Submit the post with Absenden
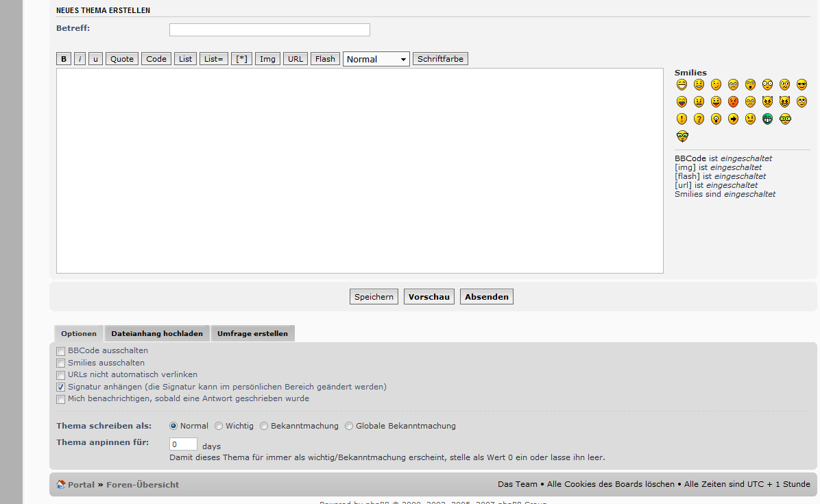The width and height of the screenshot is (820, 504). tap(486, 297)
